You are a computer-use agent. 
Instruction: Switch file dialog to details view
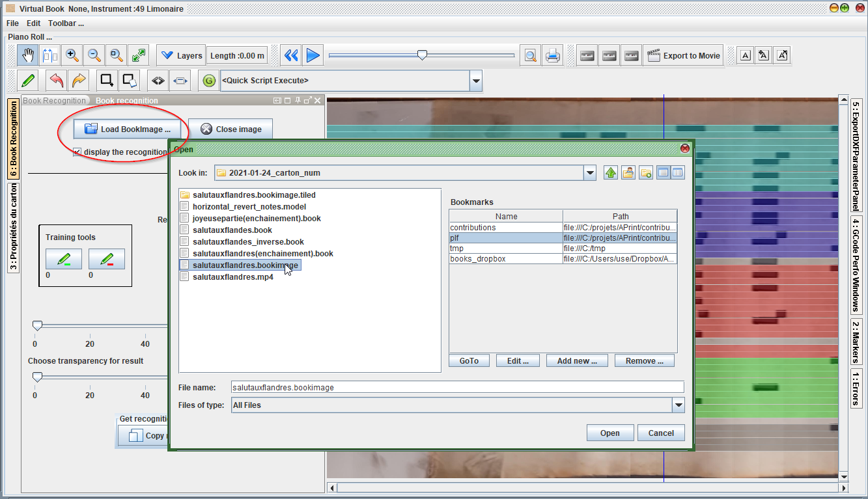(678, 172)
